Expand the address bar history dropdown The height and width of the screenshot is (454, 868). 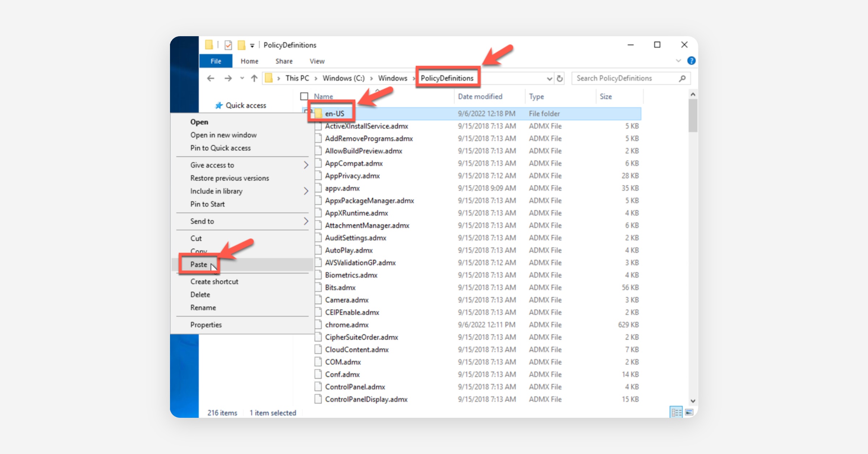[x=549, y=78]
